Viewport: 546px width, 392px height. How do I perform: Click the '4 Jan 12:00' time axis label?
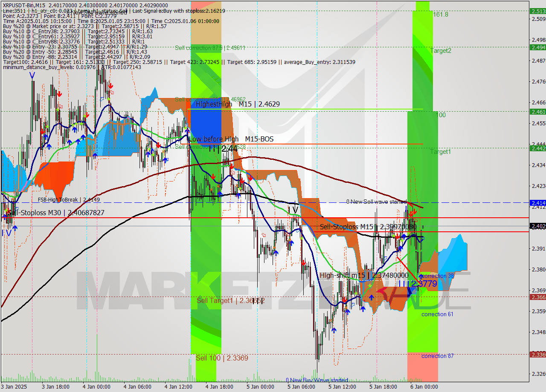(x=178, y=387)
